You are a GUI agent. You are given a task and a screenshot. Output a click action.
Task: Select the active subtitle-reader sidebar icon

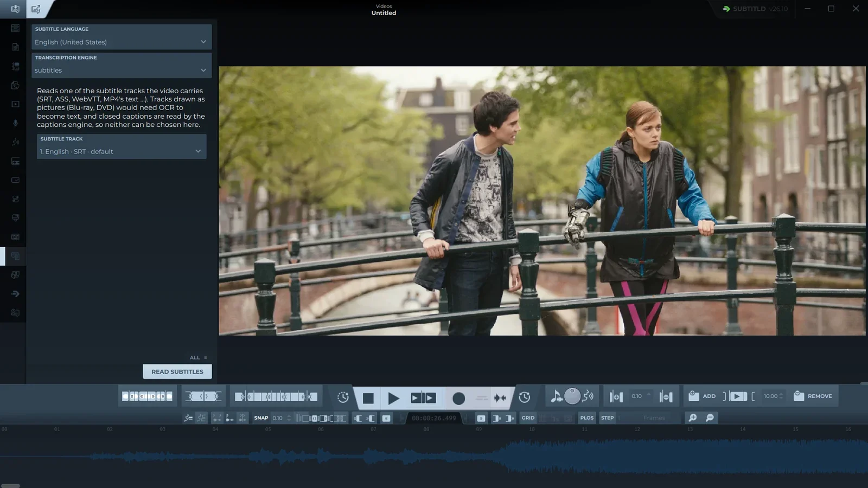pos(15,256)
